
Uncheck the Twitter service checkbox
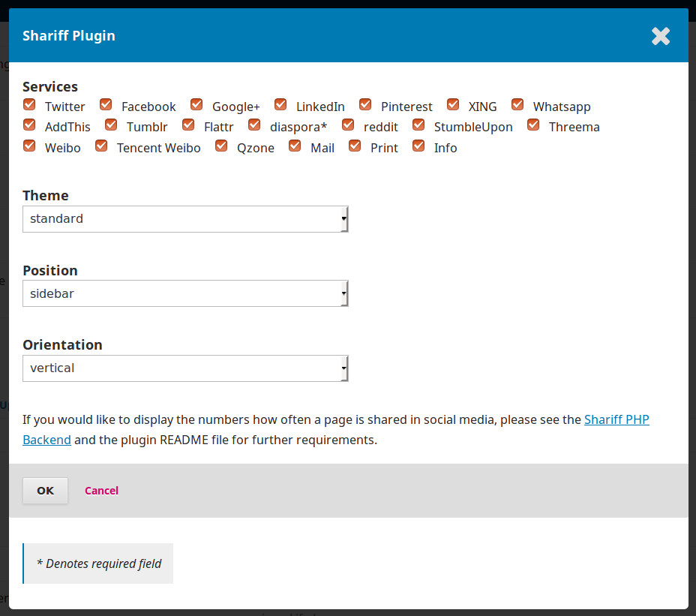coord(29,105)
